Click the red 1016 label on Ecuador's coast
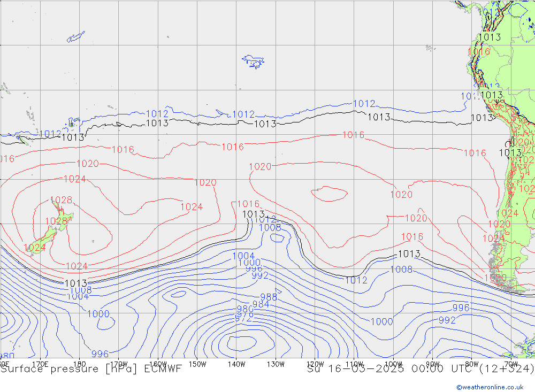Screen dimensions: 535x392 tap(479, 52)
